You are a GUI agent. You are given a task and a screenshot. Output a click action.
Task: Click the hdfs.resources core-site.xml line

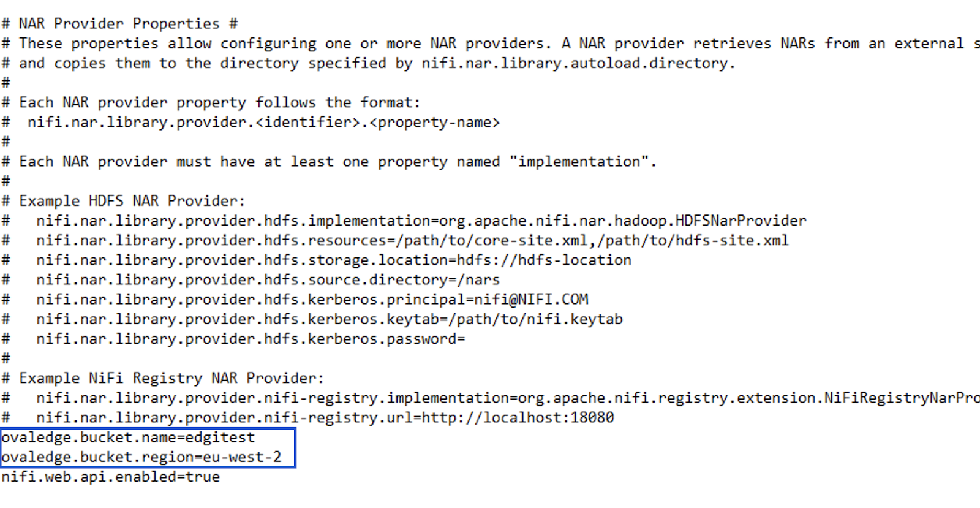click(x=412, y=240)
